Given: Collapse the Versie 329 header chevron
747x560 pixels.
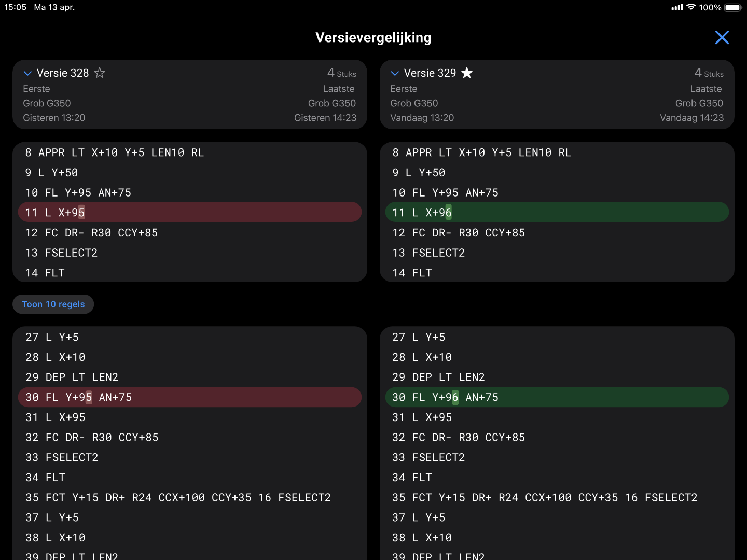Looking at the screenshot, I should 395,74.
